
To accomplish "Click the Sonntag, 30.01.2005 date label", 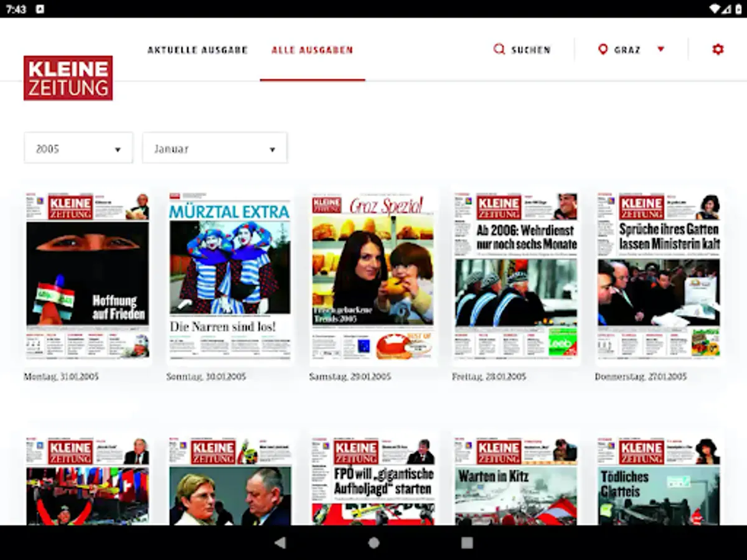I will pos(206,377).
